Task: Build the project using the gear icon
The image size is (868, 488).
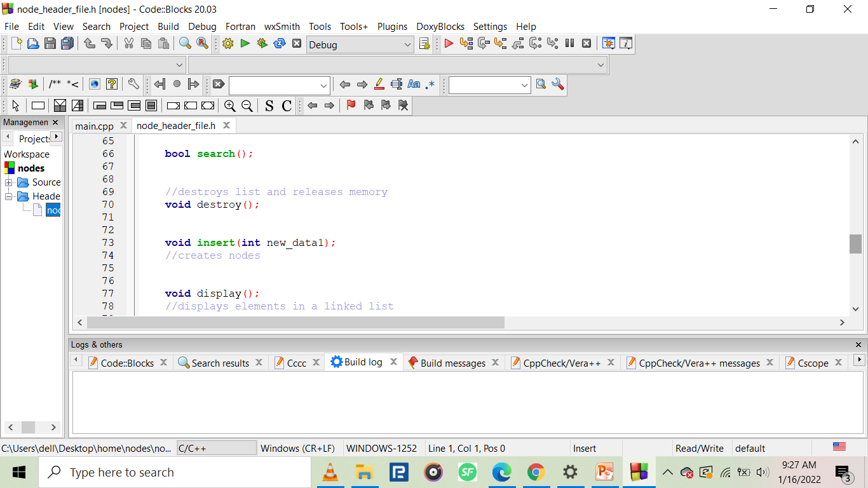Action: tap(227, 44)
